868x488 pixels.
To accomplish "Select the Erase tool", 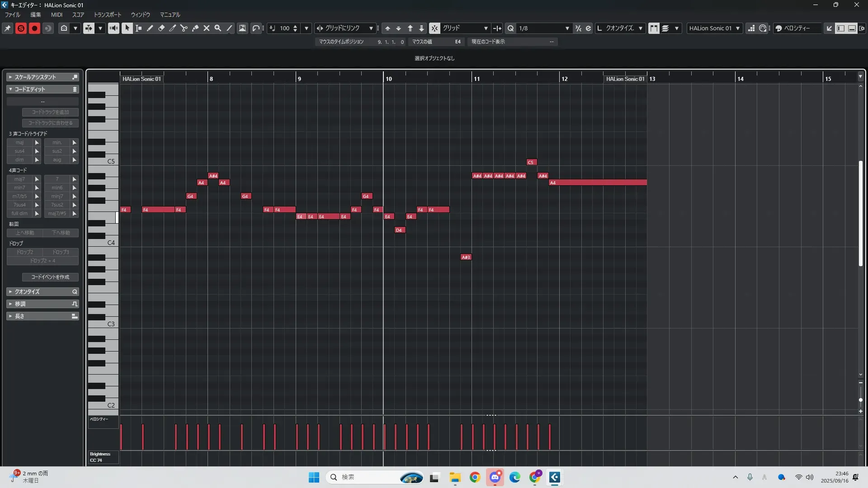I will coord(161,28).
